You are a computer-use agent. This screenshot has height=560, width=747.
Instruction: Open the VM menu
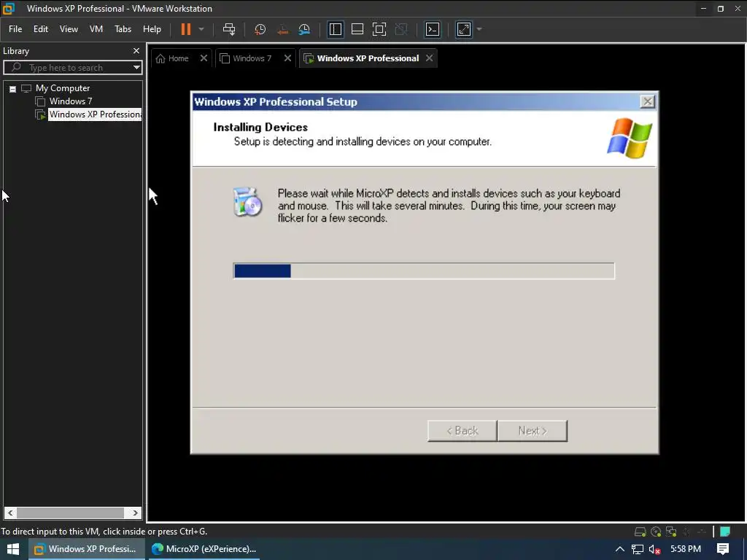[96, 29]
